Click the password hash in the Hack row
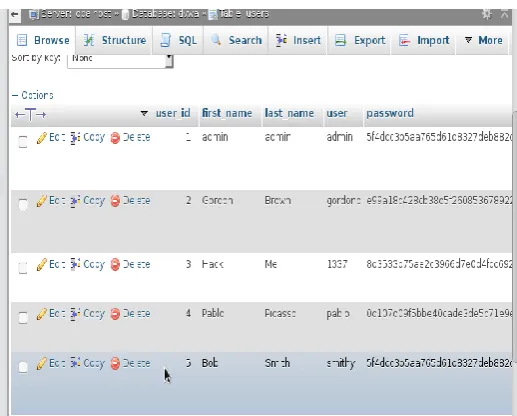The image size is (517, 416). pos(439,264)
